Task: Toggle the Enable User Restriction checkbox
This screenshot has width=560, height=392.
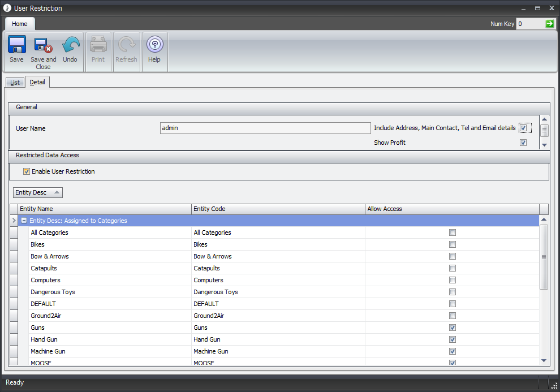Action: click(x=26, y=171)
